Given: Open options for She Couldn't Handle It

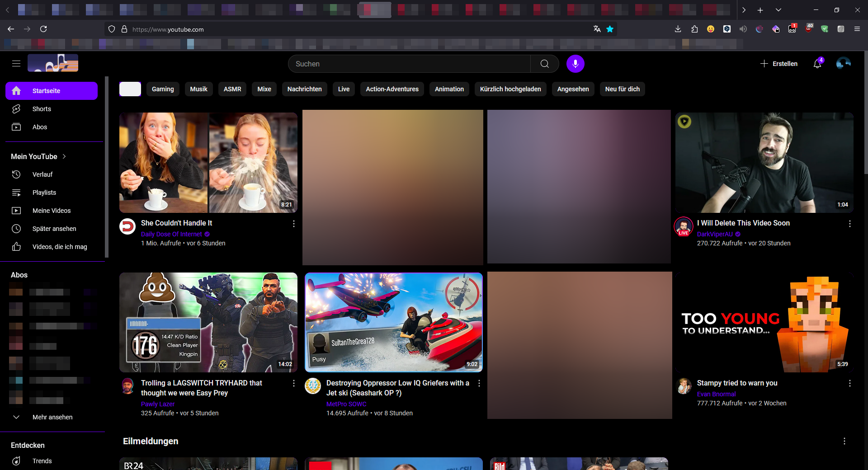Looking at the screenshot, I should click(x=294, y=224).
